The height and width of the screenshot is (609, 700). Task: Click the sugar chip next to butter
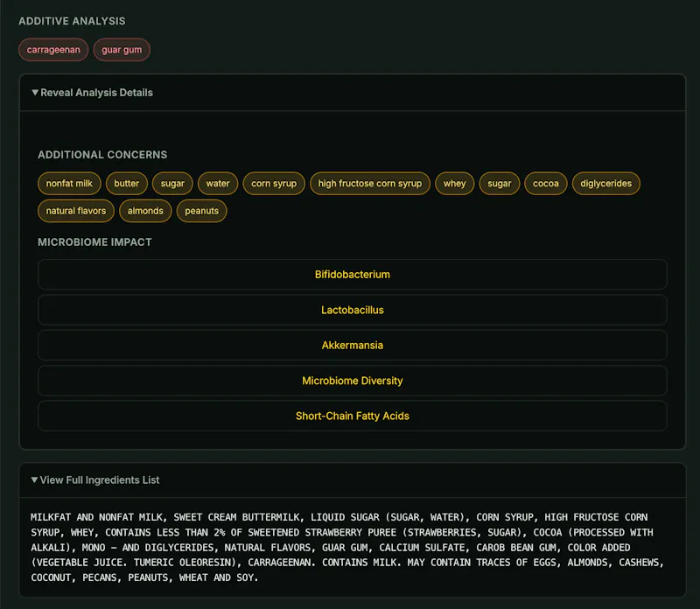pyautogui.click(x=172, y=184)
